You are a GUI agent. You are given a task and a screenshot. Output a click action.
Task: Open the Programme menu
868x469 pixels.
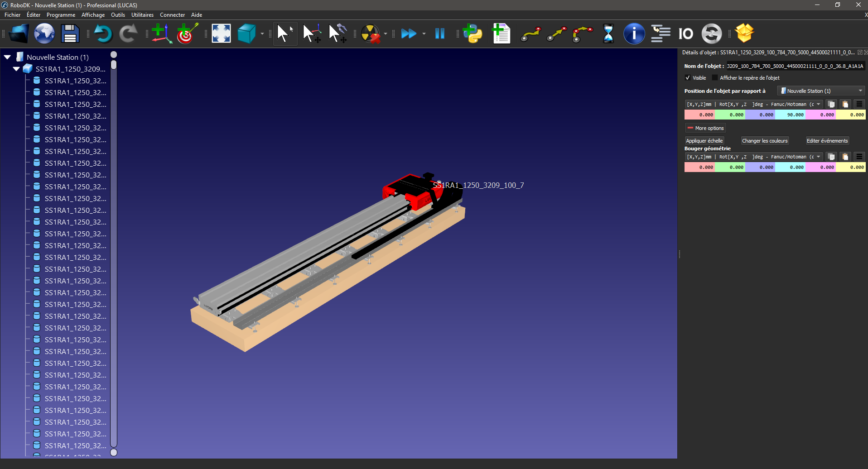click(61, 15)
